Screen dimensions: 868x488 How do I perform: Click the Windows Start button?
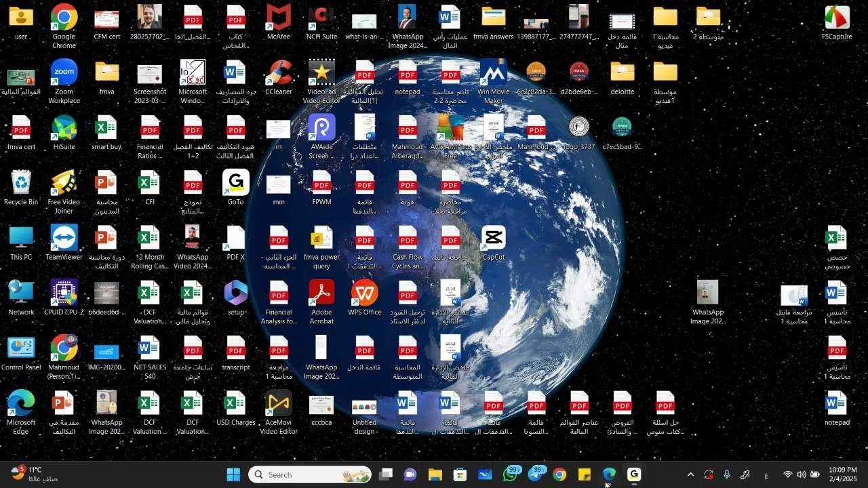coord(233,474)
